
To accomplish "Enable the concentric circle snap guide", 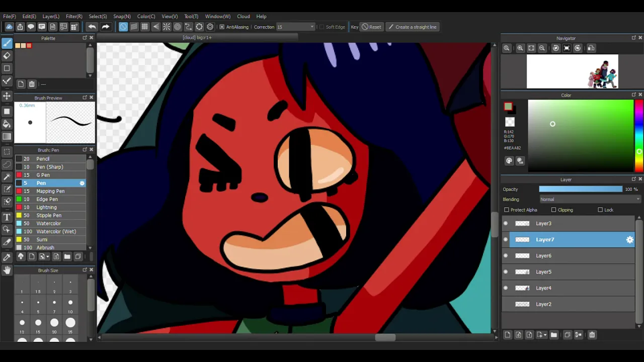I will [178, 27].
